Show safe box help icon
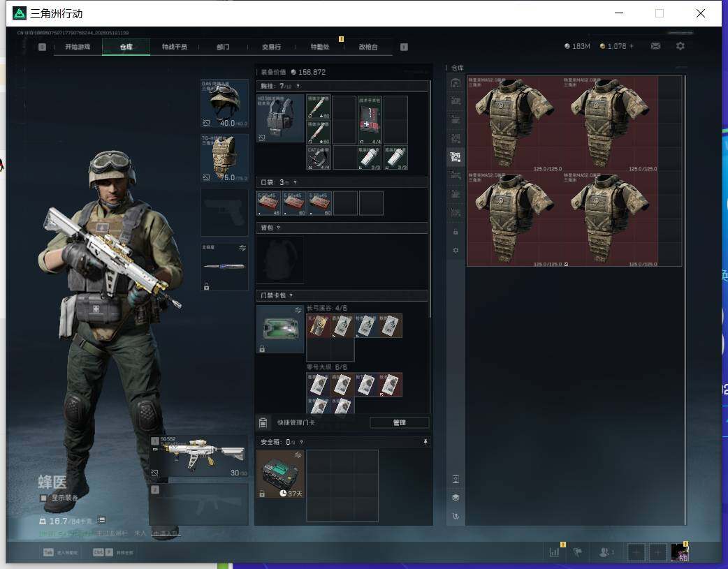Screen dimensions: 728x569 301,443
